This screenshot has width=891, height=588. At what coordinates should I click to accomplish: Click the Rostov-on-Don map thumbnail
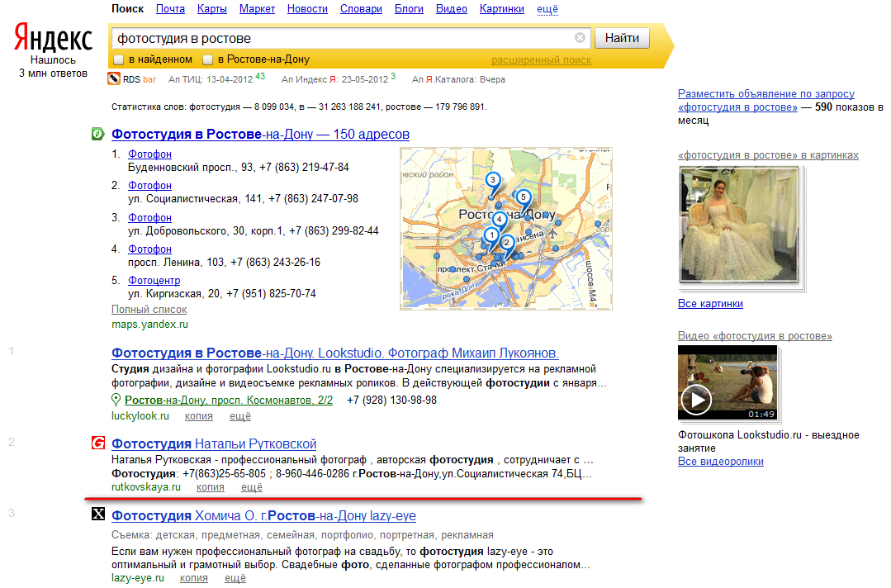click(506, 229)
